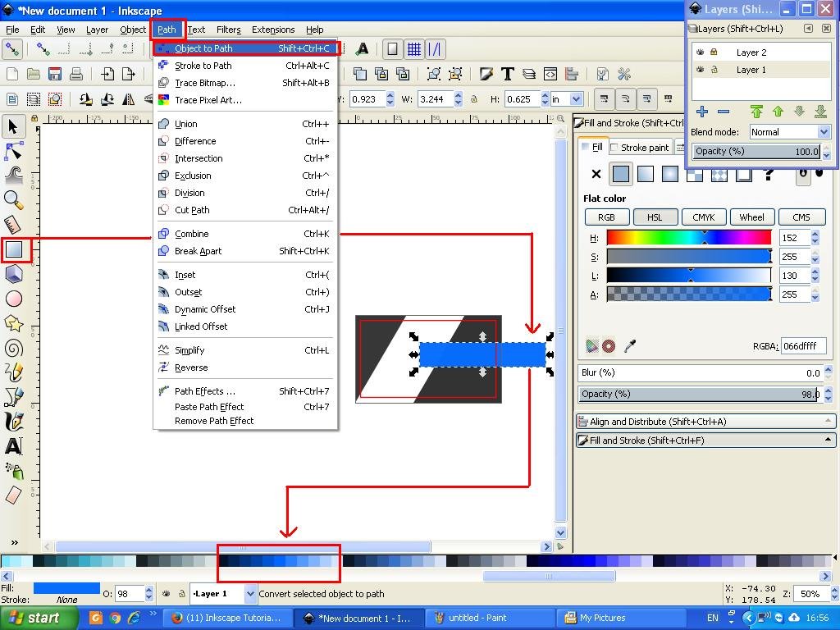This screenshot has height=630, width=840.
Task: Select linear gradient fill button
Action: 646,174
